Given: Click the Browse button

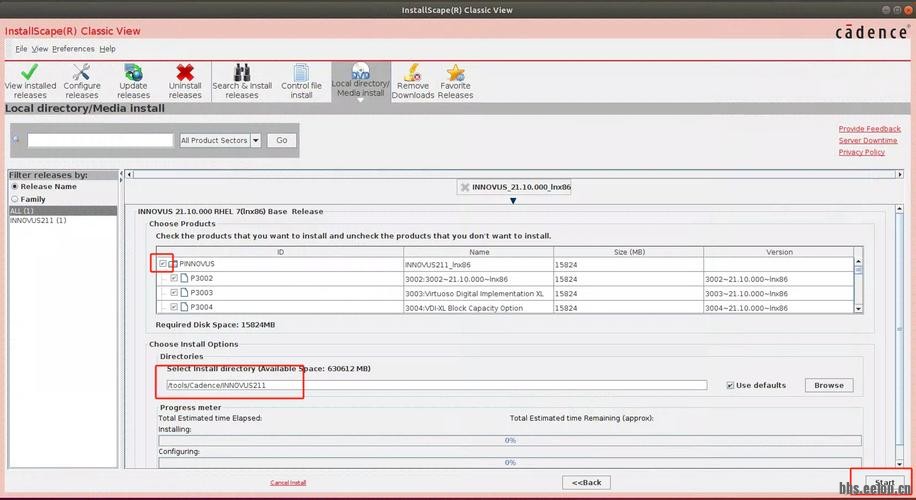Looking at the screenshot, I should pyautogui.click(x=829, y=386).
